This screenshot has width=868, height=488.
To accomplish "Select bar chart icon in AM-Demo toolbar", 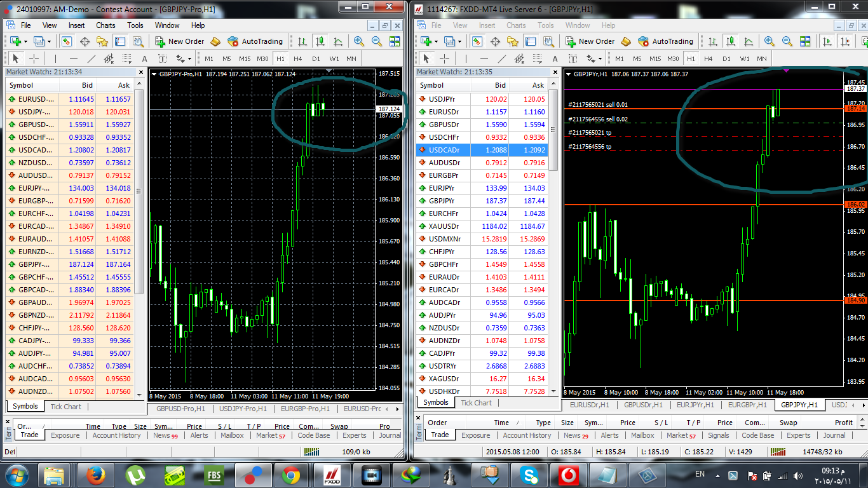I will tap(302, 41).
